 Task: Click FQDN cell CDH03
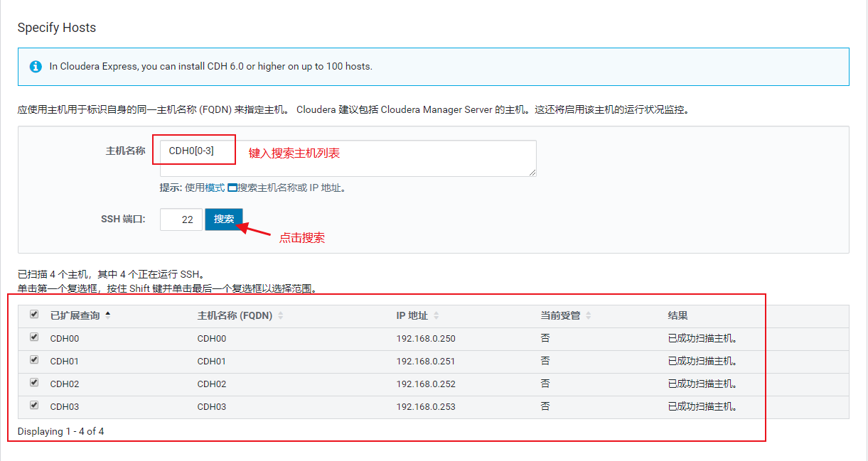tap(212, 407)
